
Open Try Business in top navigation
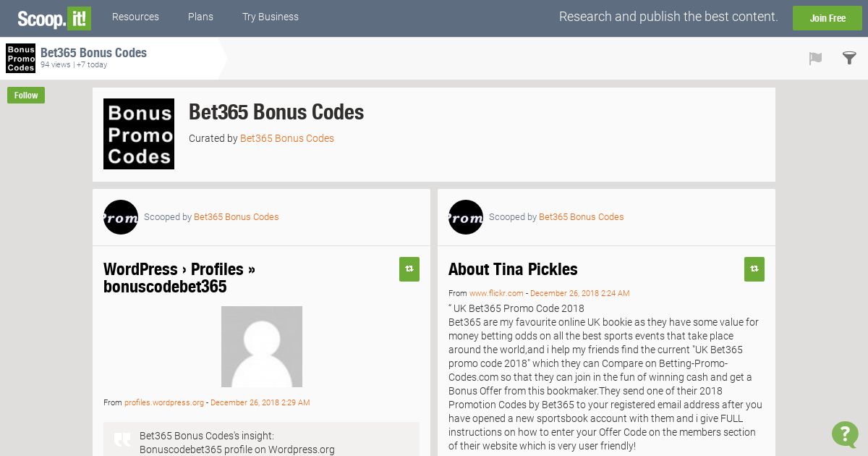pos(271,17)
